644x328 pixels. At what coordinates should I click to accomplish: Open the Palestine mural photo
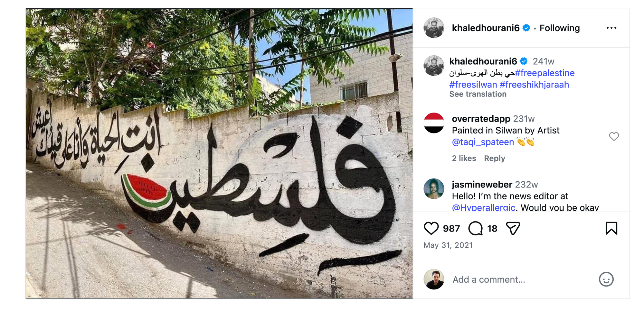219,153
